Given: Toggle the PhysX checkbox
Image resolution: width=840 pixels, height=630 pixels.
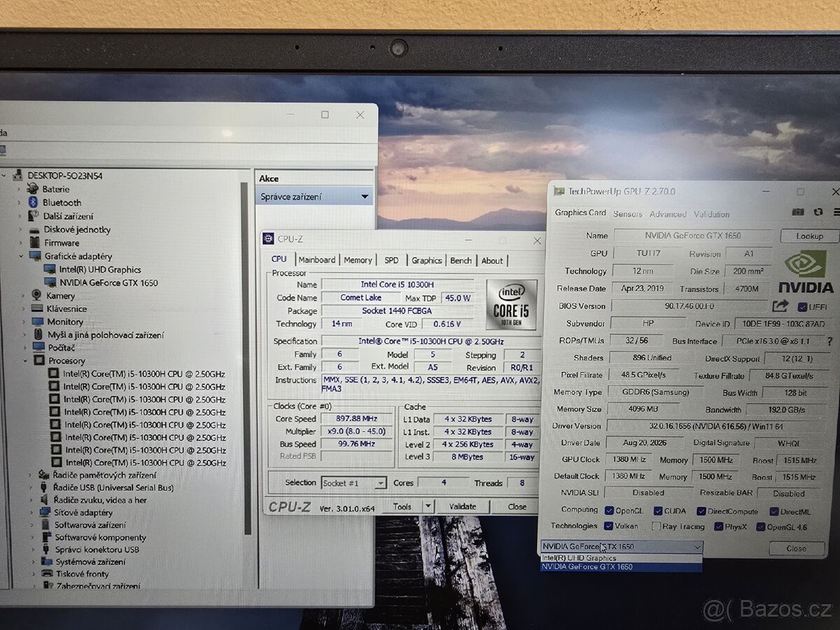Looking at the screenshot, I should tap(717, 526).
